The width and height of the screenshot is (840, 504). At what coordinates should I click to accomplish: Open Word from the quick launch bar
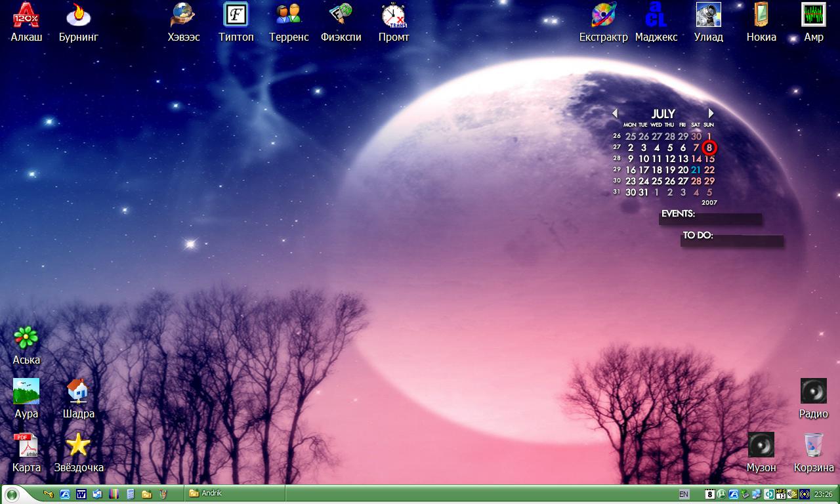[x=81, y=494]
